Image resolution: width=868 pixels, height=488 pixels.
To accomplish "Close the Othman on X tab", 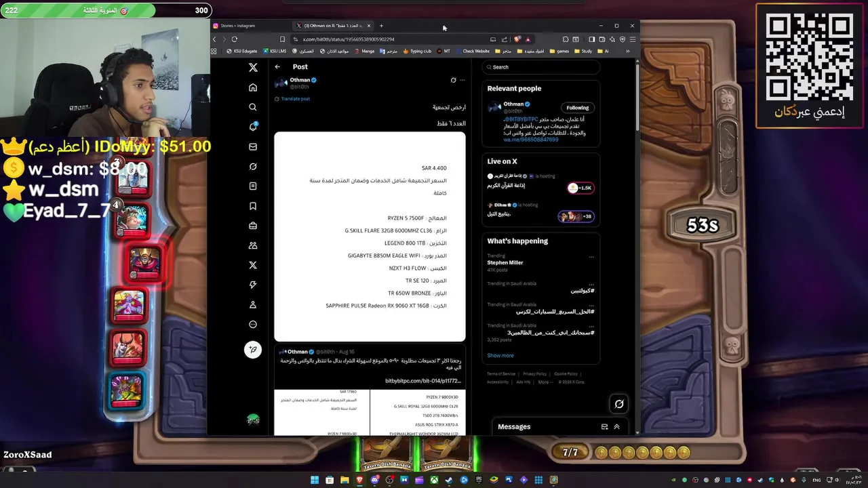I will click(x=369, y=26).
